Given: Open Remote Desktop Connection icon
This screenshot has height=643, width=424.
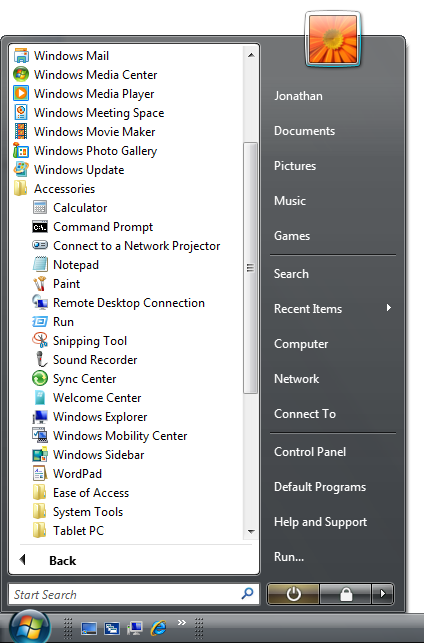Looking at the screenshot, I should pyautogui.click(x=40, y=302).
